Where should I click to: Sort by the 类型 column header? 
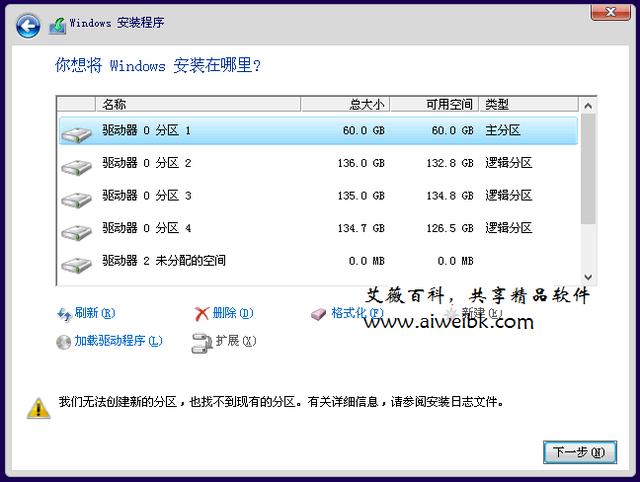click(x=529, y=104)
